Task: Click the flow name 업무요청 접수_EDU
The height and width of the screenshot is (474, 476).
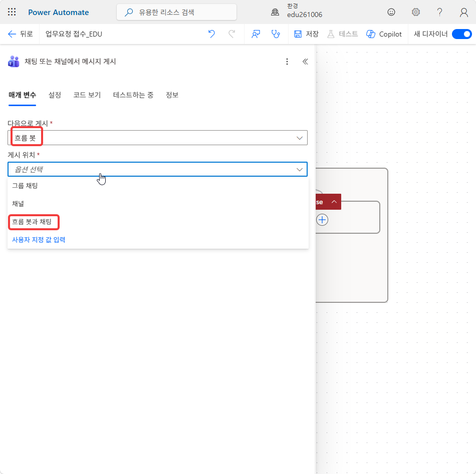Action: [x=74, y=34]
